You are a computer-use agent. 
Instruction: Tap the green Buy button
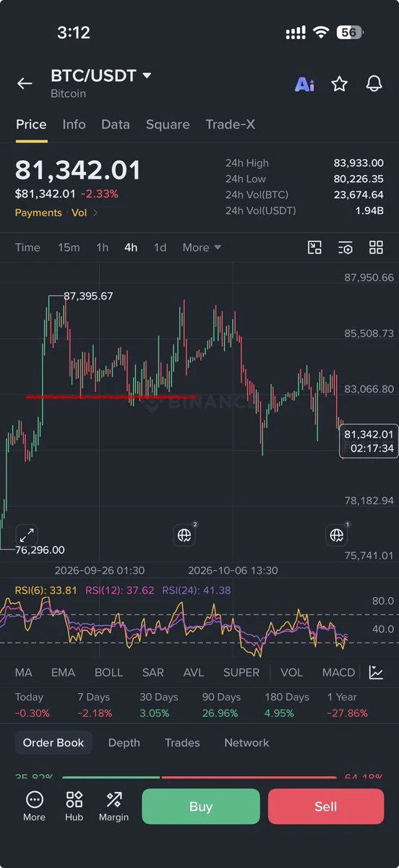(x=200, y=807)
